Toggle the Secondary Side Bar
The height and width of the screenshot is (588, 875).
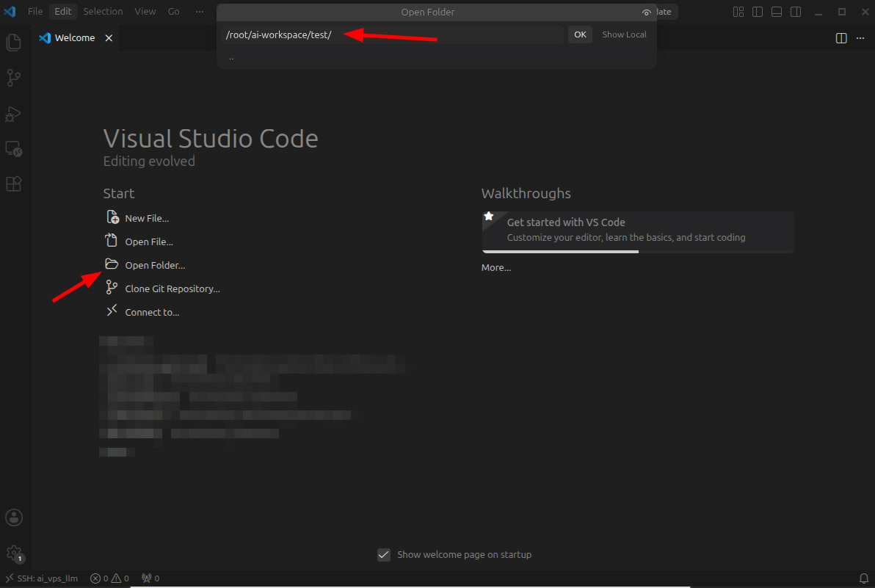click(796, 12)
